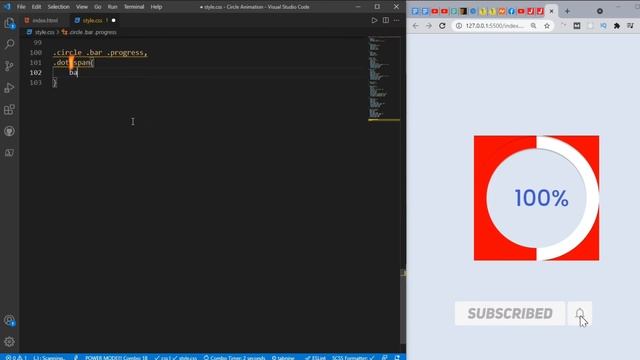Viewport: 640px width, 360px height.
Task: Open the Explorer view in the activity bar
Action: tap(9, 23)
